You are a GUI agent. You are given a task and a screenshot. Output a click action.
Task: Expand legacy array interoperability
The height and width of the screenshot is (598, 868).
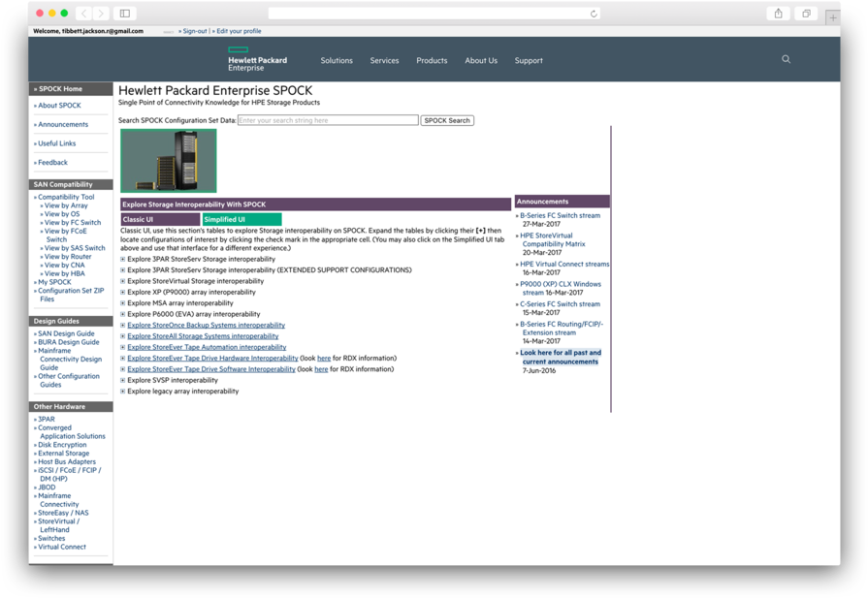(123, 392)
